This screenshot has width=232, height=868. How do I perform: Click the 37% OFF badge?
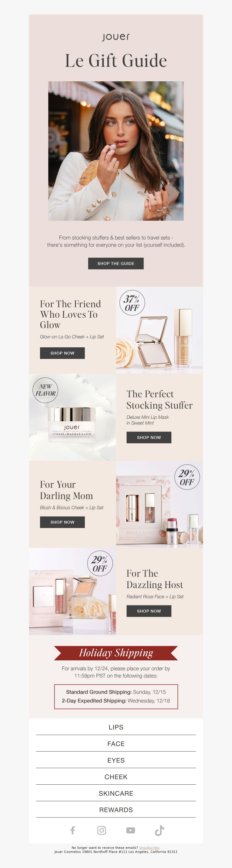pos(132,303)
